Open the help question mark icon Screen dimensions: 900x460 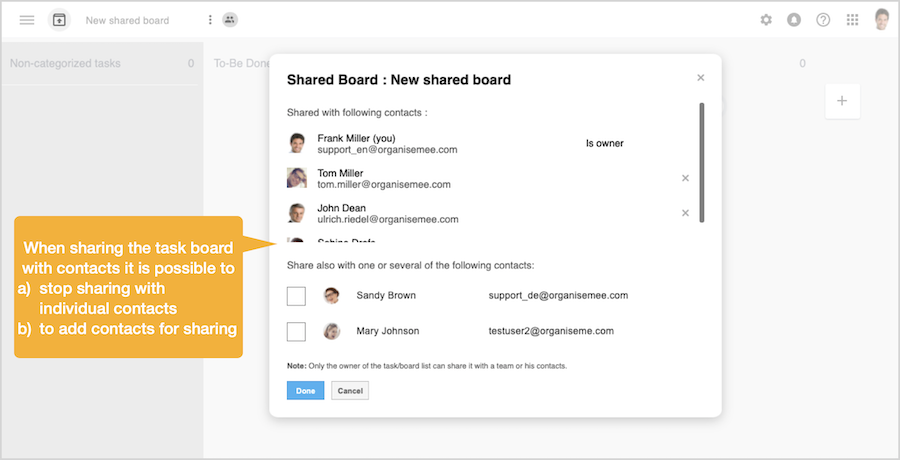[823, 20]
